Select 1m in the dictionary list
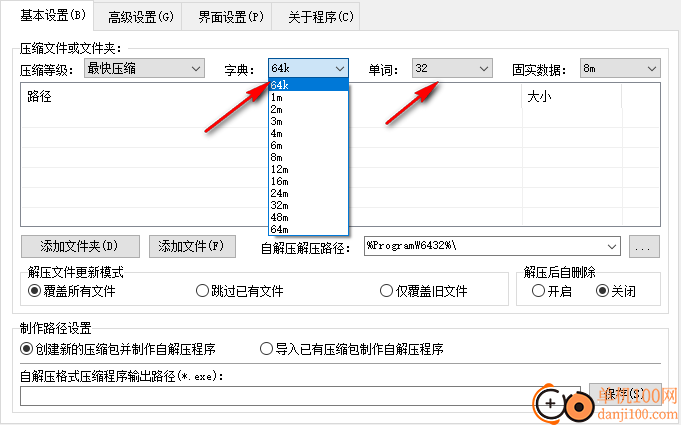 [308, 97]
